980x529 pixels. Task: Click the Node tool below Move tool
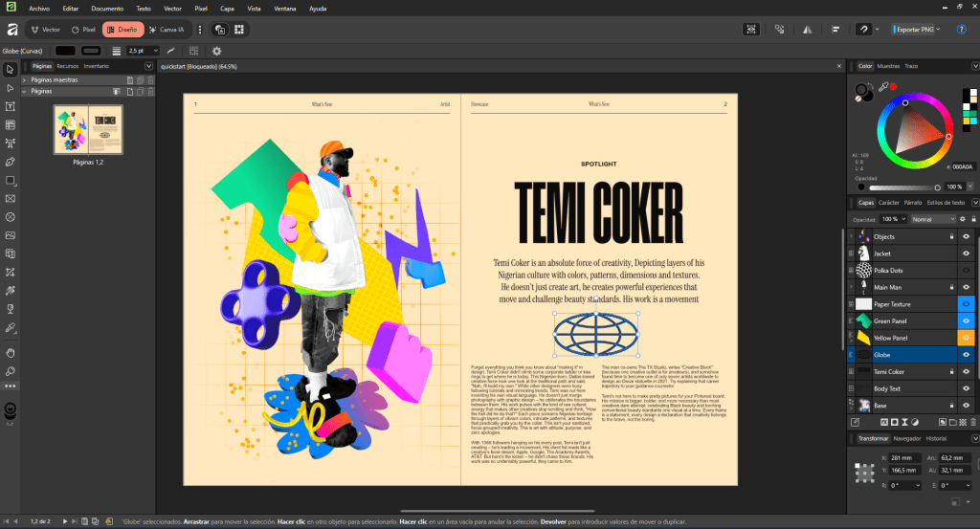tap(10, 88)
